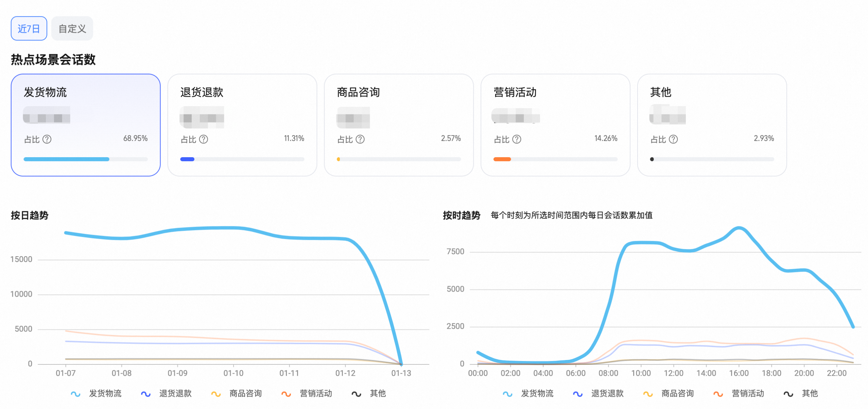Click the 每个时刻为所选时间范围内每日会话数累加值 note
Image resolution: width=868 pixels, height=409 pixels.
pos(572,215)
